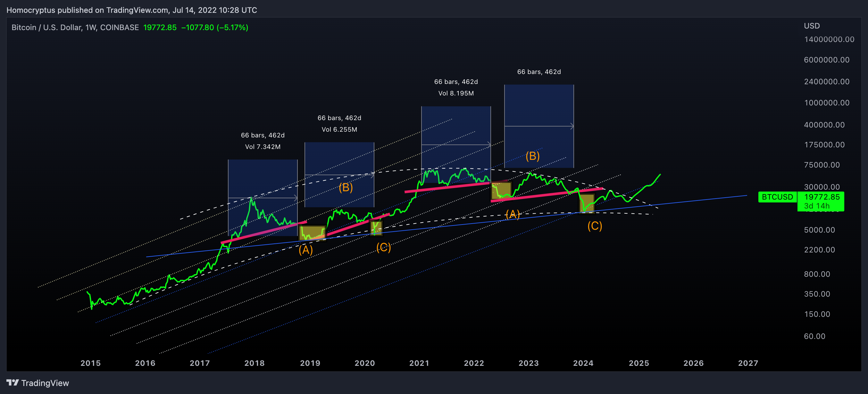Screen dimensions: 868x394
Task: Click the topmost 66 bars, 462d label without volume
Action: [x=539, y=72]
